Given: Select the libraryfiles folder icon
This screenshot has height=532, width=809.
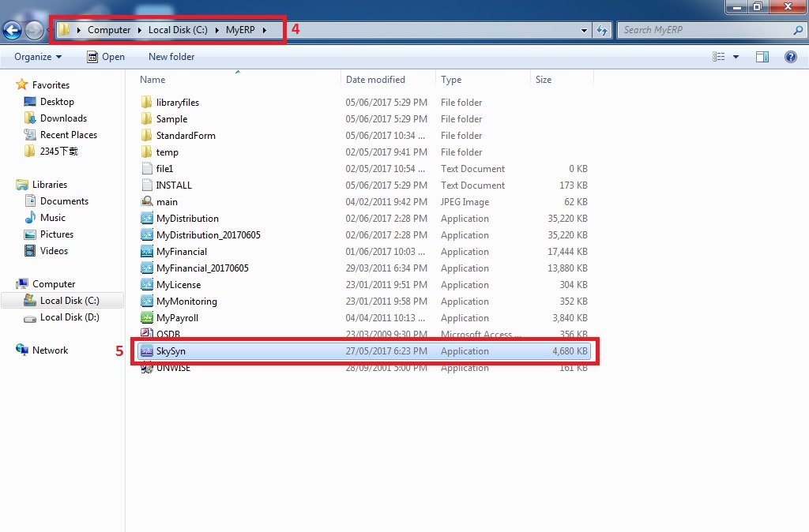Looking at the screenshot, I should pyautogui.click(x=146, y=103).
